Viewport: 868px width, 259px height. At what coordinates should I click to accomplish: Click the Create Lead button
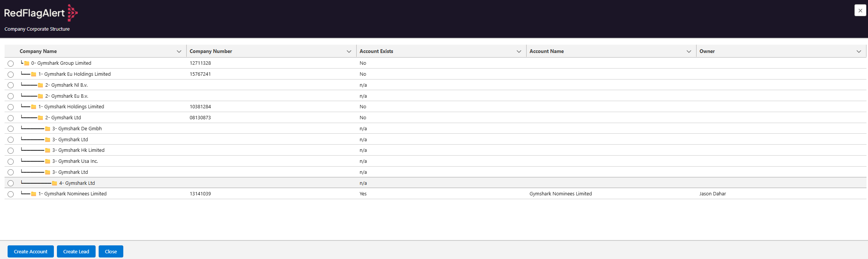(76, 251)
